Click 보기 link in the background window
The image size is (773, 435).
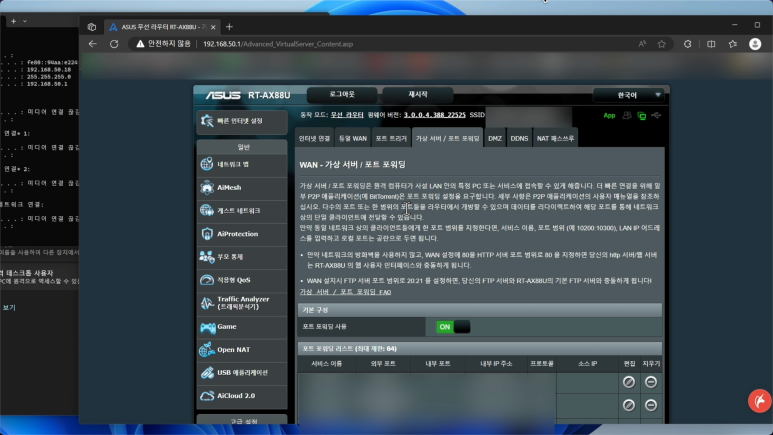(9, 308)
